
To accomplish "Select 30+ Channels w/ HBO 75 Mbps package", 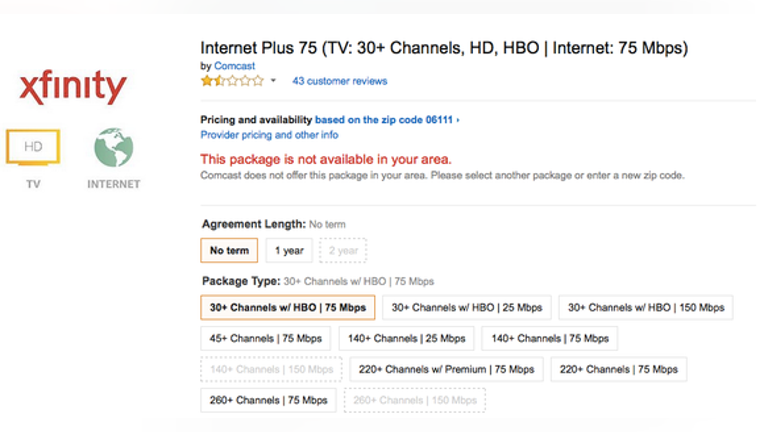I will coord(287,307).
